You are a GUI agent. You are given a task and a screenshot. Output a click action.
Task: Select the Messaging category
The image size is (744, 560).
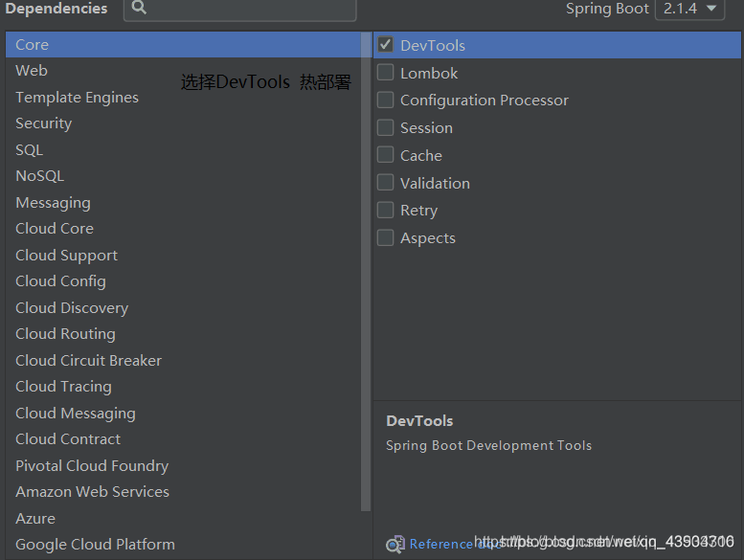[183, 203]
